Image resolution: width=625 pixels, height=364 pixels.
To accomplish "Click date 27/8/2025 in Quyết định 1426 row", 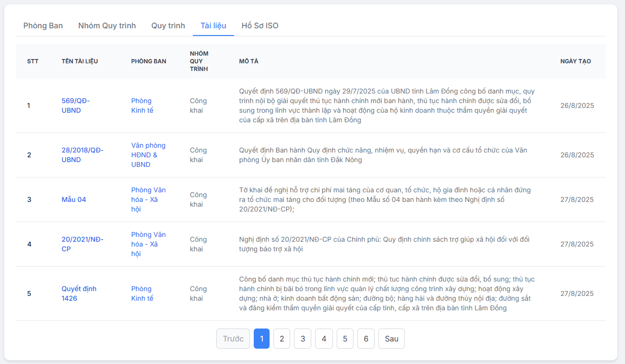I will coord(577,294).
